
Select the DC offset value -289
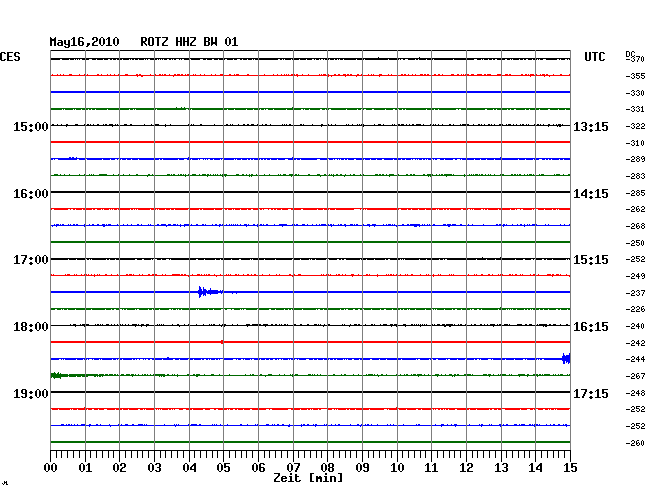[635, 159]
